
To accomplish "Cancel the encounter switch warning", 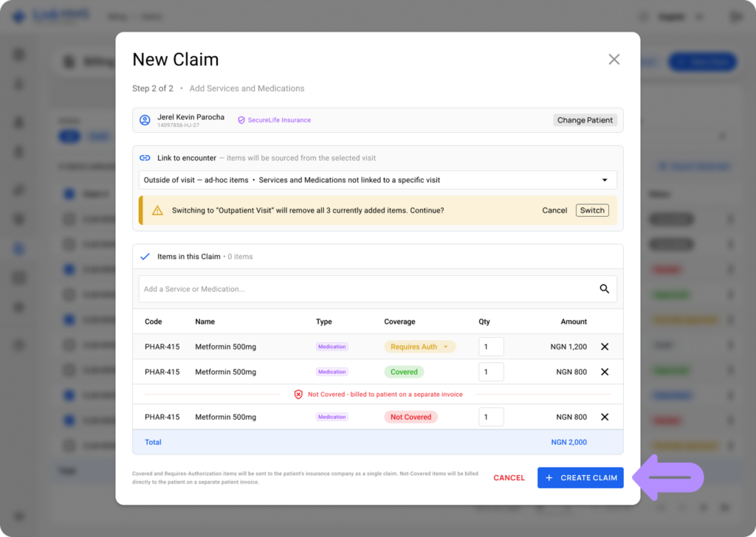I will click(x=554, y=210).
